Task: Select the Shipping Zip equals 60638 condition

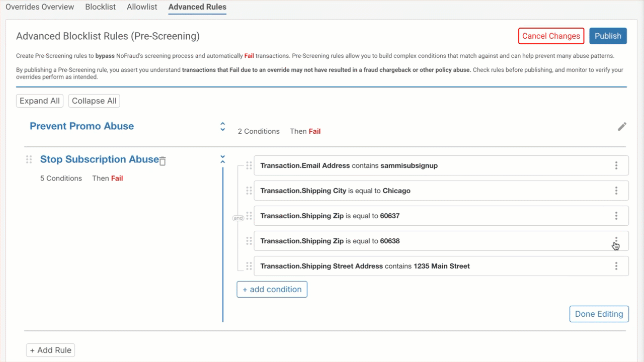Action: 441,241
